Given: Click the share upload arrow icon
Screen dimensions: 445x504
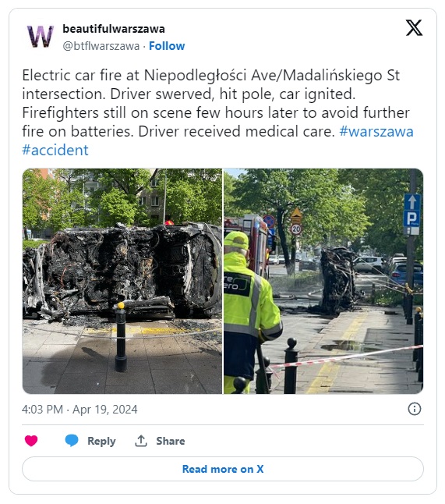Looking at the screenshot, I should 141,441.
